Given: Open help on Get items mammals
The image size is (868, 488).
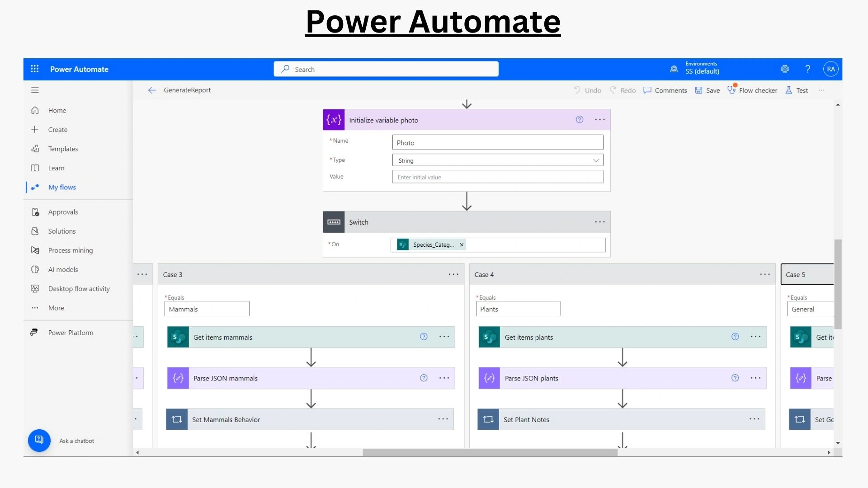Looking at the screenshot, I should [424, 337].
